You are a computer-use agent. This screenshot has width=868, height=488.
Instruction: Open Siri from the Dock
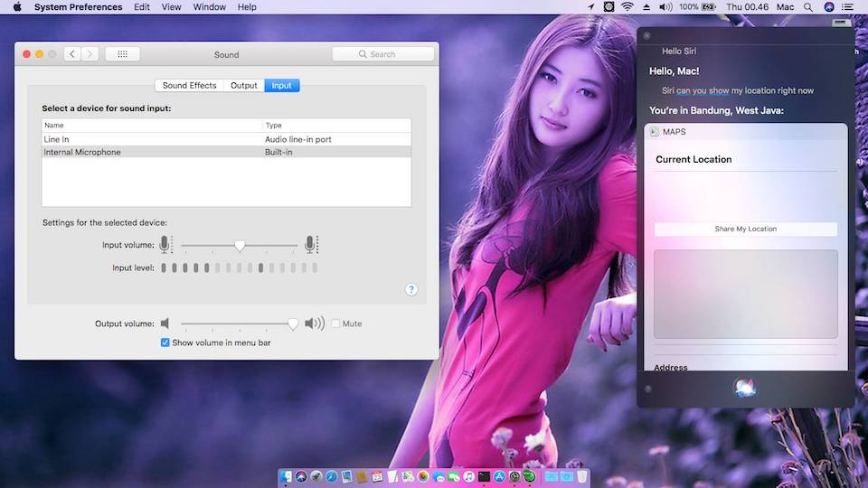(x=301, y=476)
